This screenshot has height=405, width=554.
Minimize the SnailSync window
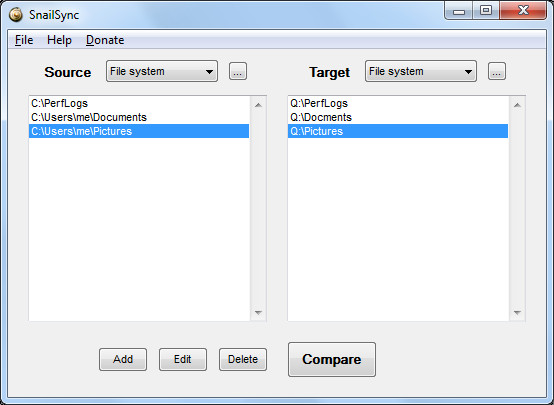tap(459, 11)
